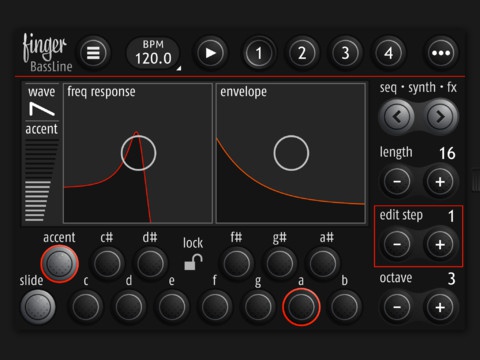Decrease sequence length with minus
The image size is (480, 360).
[x=397, y=182]
